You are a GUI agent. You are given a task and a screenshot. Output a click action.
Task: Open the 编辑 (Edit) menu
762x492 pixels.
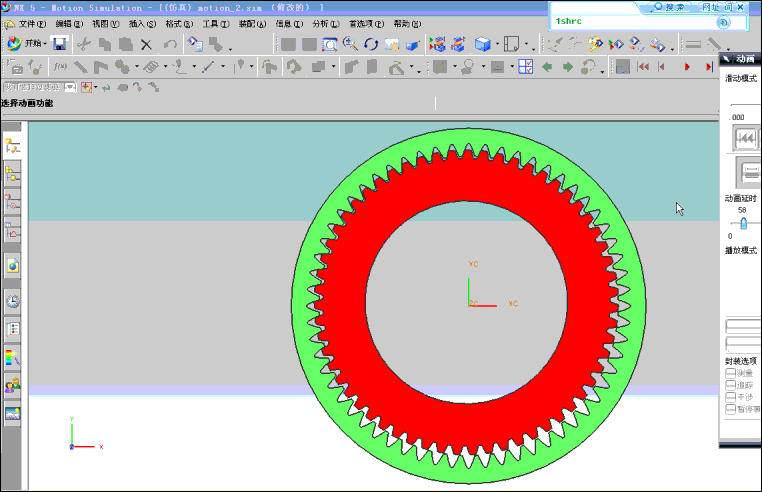pyautogui.click(x=69, y=24)
